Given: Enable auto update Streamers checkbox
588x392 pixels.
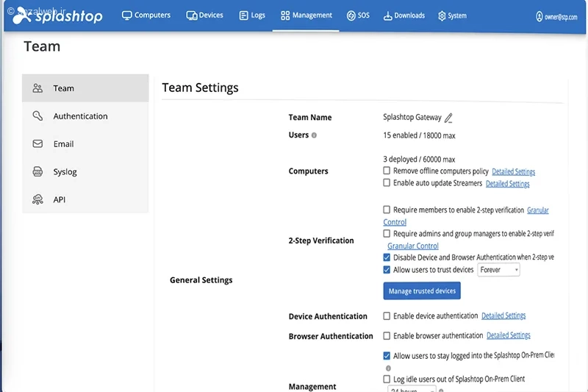Looking at the screenshot, I should point(387,182).
